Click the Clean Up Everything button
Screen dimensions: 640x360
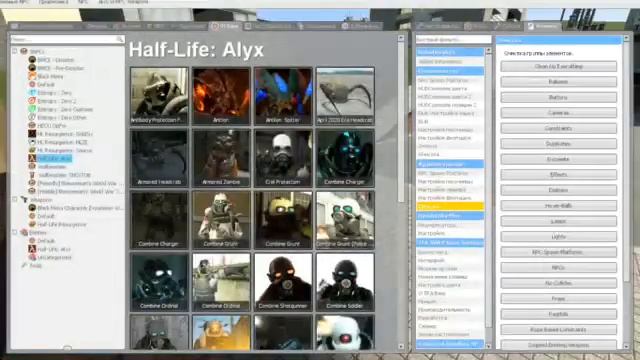pos(558,66)
